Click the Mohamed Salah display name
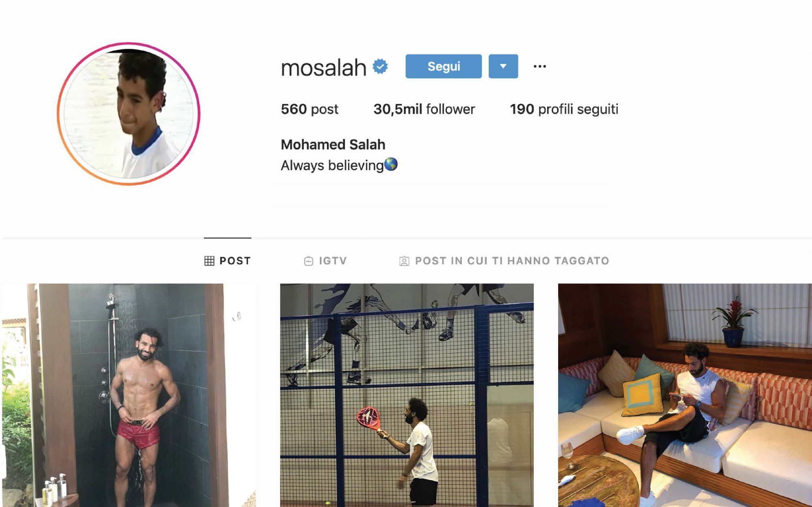The height and width of the screenshot is (507, 812). tap(333, 145)
